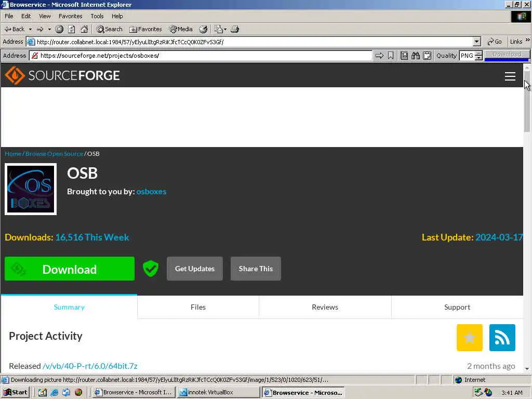Open the History icon in toolbar
This screenshot has width=532, height=399.
tap(203, 29)
